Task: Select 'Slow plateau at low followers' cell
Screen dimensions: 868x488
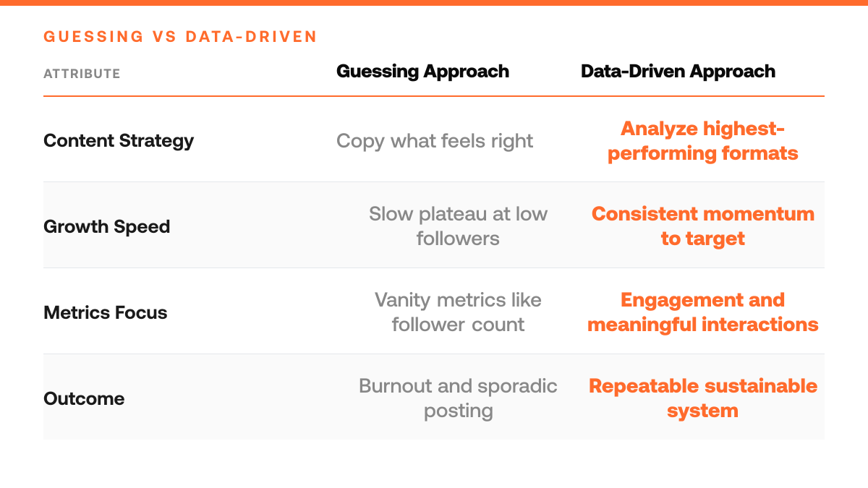Action: 458,226
